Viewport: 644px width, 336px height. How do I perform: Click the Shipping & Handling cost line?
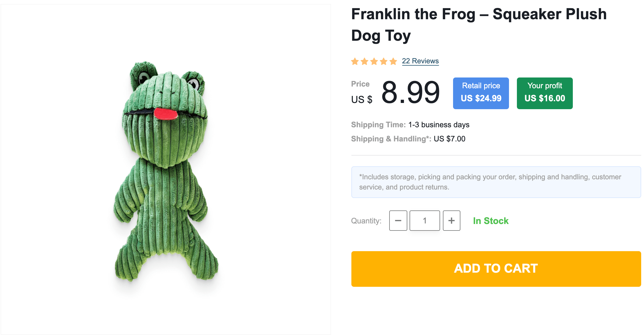[408, 139]
